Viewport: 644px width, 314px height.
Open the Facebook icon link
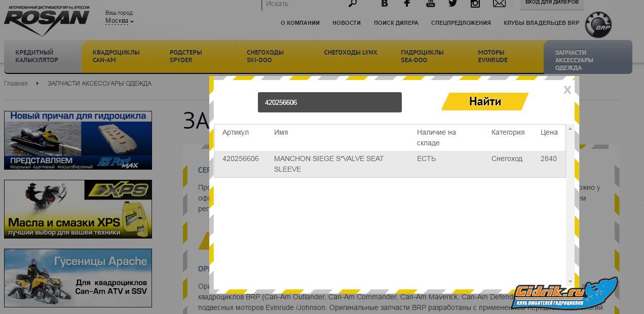[x=407, y=4]
